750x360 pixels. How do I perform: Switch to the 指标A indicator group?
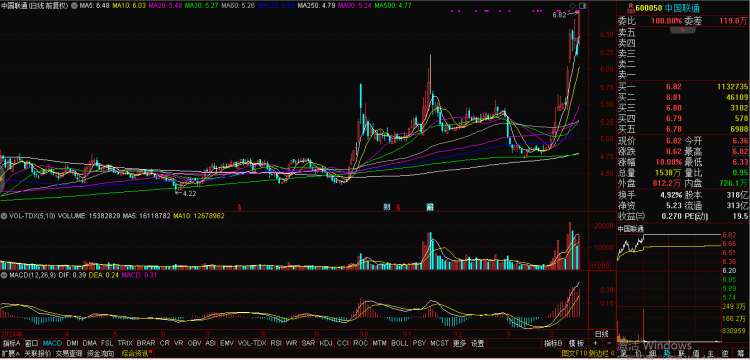(x=11, y=343)
